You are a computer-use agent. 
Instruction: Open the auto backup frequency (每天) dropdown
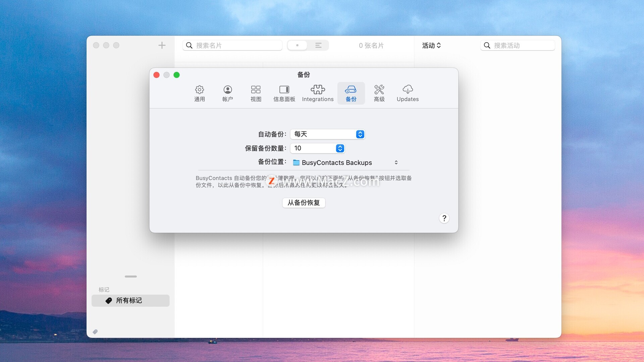[x=327, y=134]
